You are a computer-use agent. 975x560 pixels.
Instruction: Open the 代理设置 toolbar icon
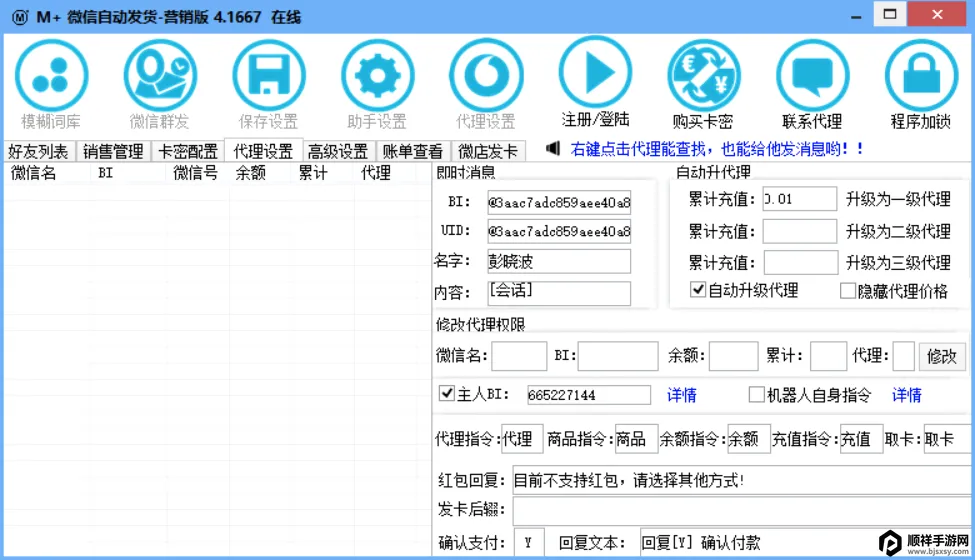[486, 75]
